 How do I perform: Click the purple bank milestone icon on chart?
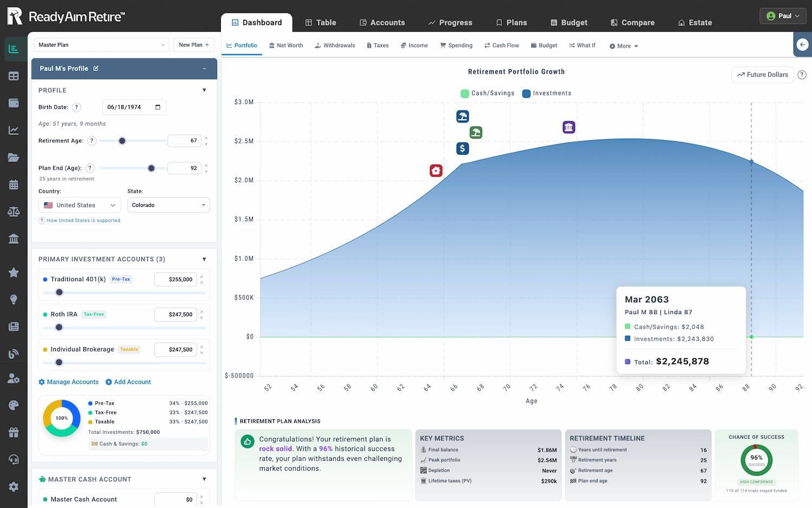[x=568, y=127]
